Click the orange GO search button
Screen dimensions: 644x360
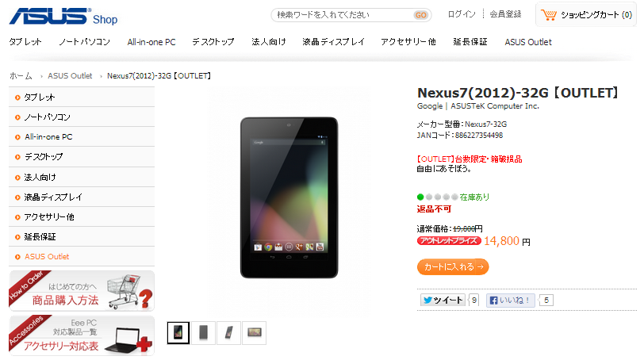pos(420,15)
